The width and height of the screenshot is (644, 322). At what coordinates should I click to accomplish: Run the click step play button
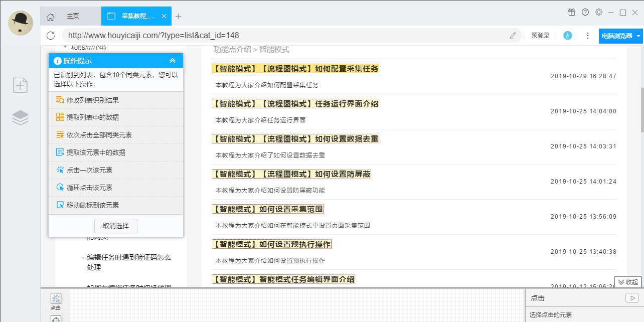click(631, 298)
